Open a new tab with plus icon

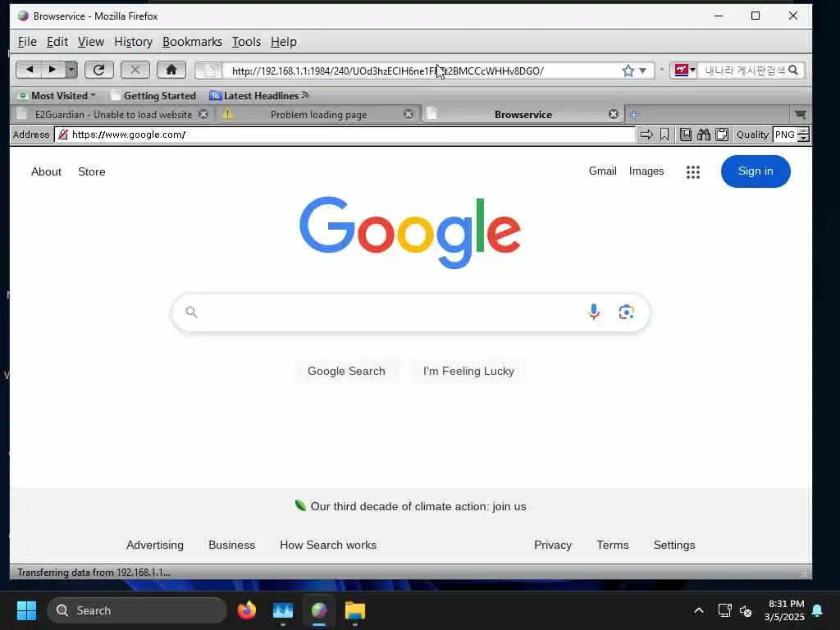(x=634, y=114)
